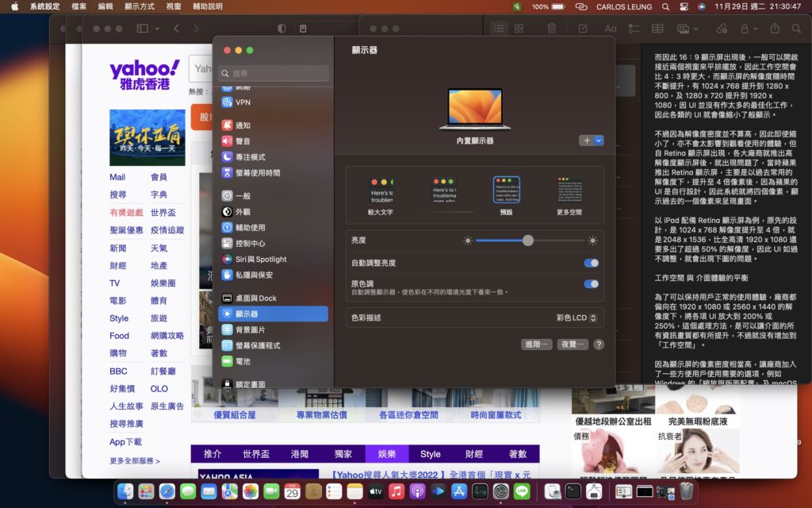812x508 pixels.
Task: Toggle 原色調 (True Tone) switch
Action: [591, 284]
